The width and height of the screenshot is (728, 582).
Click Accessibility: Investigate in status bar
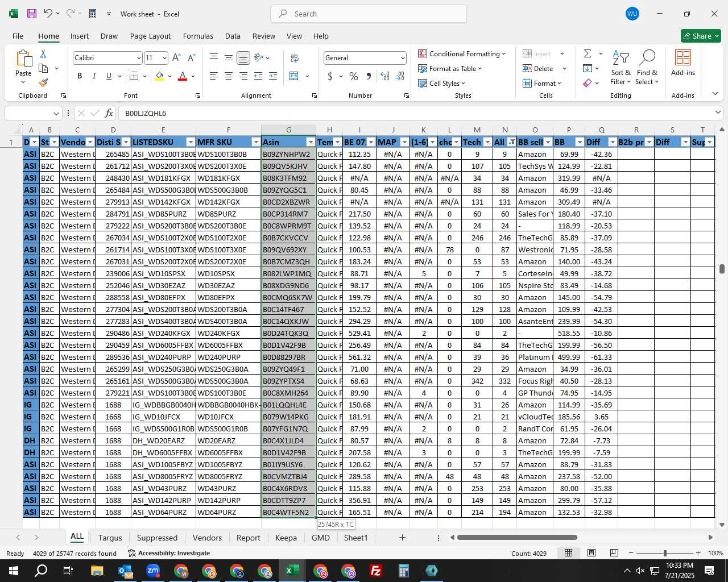point(169,553)
